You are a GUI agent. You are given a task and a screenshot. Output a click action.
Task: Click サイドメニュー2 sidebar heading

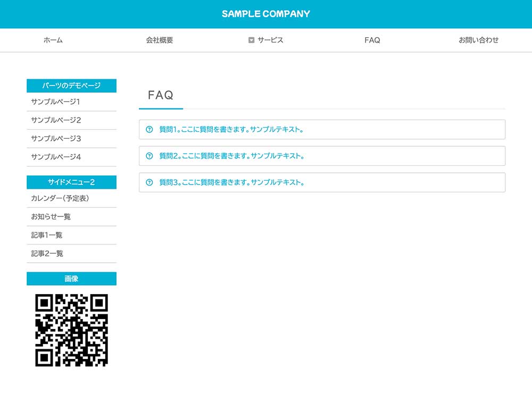point(72,182)
